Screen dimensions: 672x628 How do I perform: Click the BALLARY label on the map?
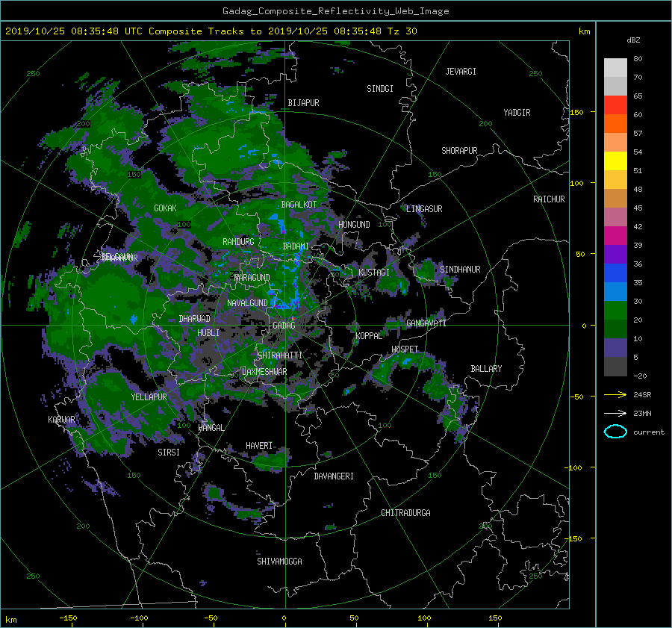(x=486, y=369)
